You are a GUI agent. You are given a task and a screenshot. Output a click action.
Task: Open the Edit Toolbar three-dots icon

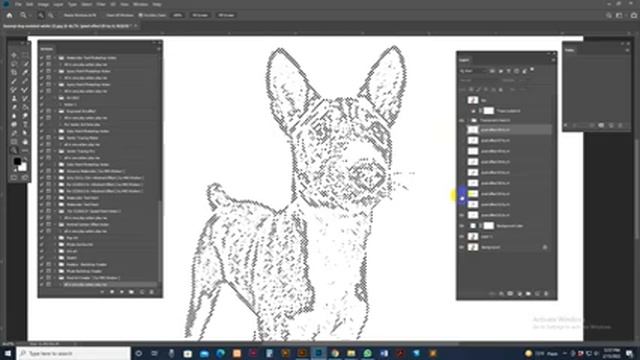click(x=25, y=151)
